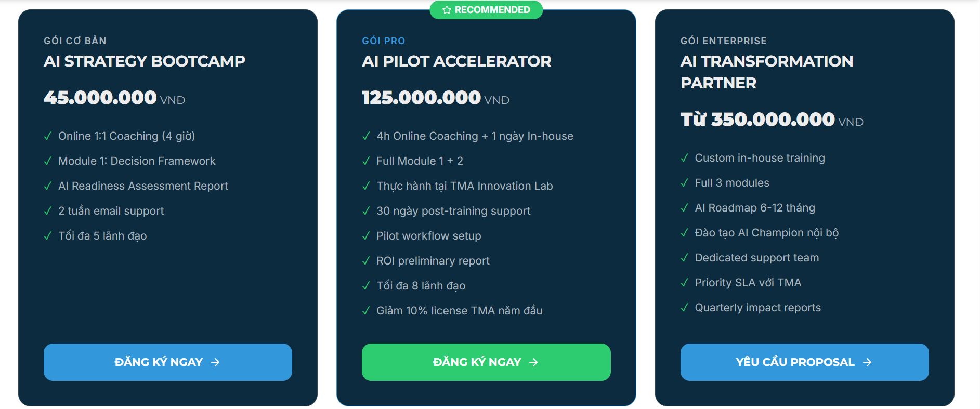Image resolution: width=980 pixels, height=409 pixels.
Task: Click checkmark beside Pilot workflow setup
Action: click(366, 236)
